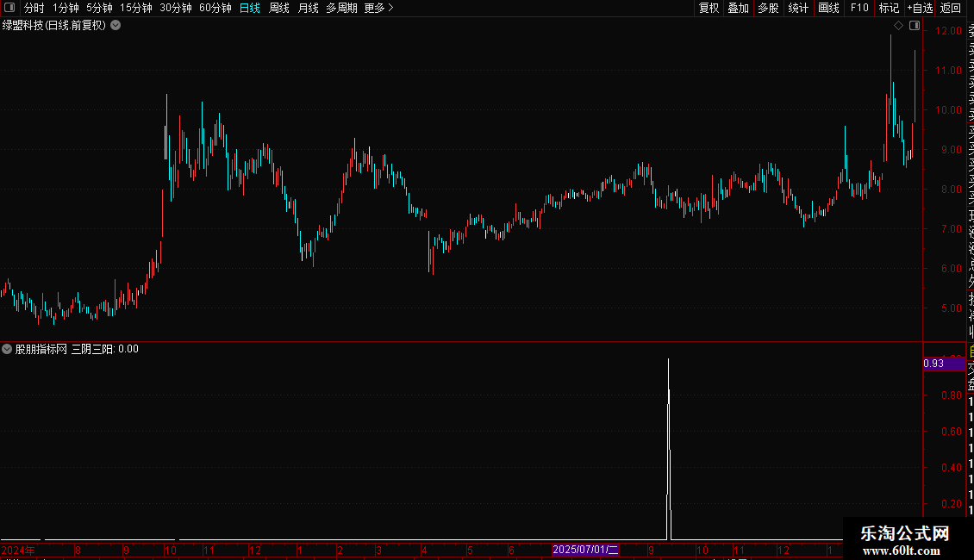The image size is (974, 560).
Task: Open the 复权 adjustment option
Action: coord(709,8)
